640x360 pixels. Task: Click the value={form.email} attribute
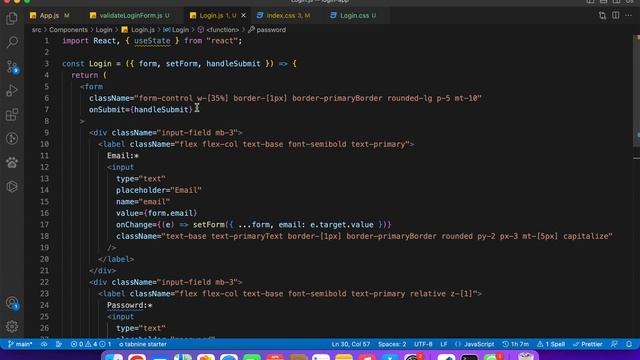[157, 213]
